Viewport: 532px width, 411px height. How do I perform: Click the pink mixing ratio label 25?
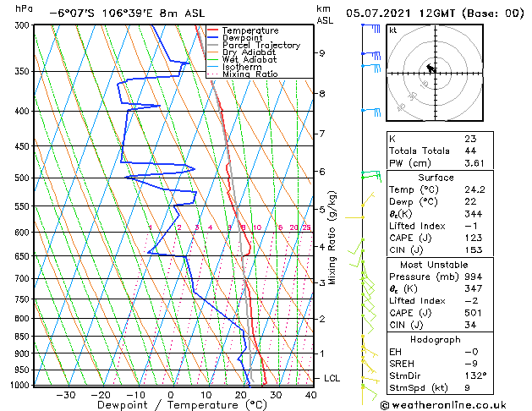[307, 227]
